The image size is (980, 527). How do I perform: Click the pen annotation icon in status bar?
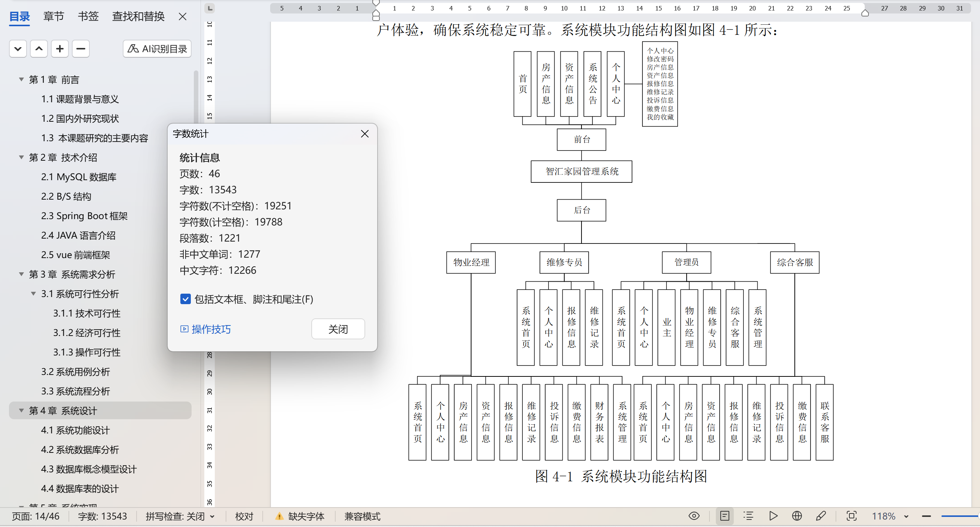point(821,516)
